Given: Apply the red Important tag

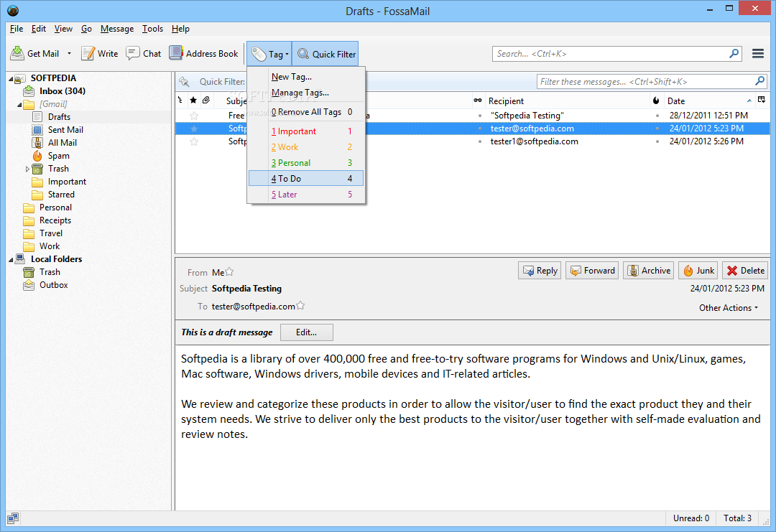Looking at the screenshot, I should tap(306, 131).
